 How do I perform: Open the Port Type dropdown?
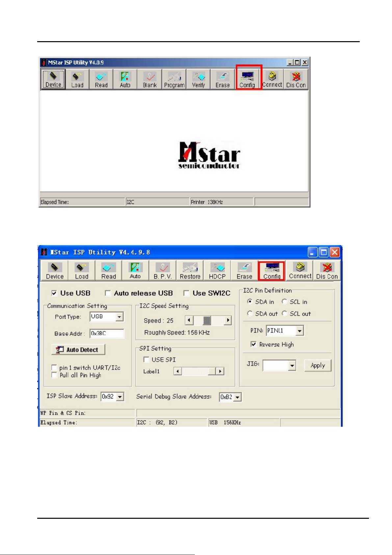[x=119, y=317]
